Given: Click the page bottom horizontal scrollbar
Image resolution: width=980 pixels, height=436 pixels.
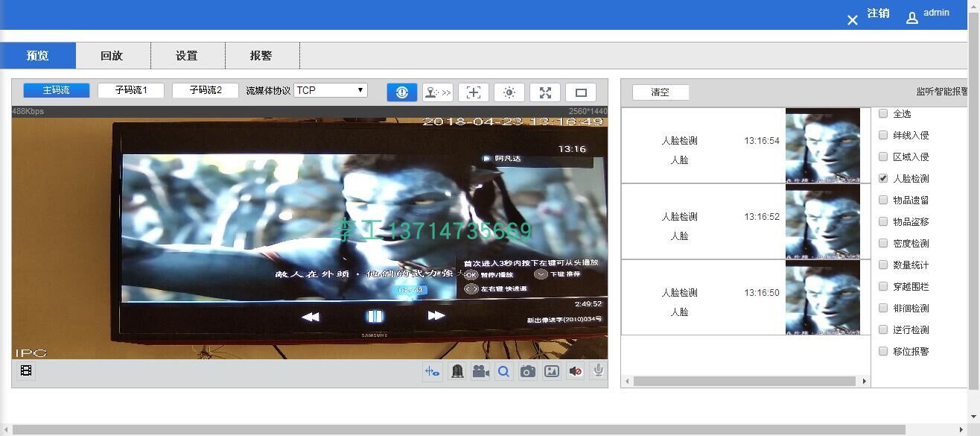Looking at the screenshot, I should (x=459, y=430).
